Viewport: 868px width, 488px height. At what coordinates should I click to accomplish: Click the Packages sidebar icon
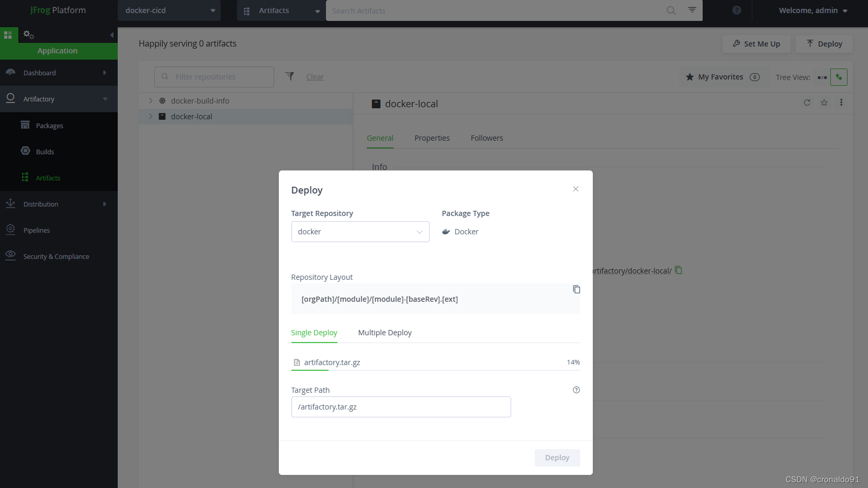click(x=25, y=125)
